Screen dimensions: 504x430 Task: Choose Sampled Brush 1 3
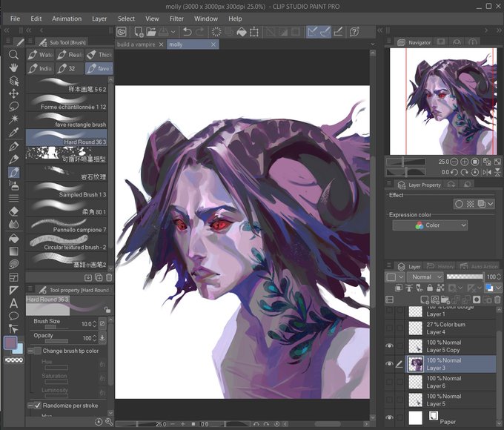[x=66, y=191]
